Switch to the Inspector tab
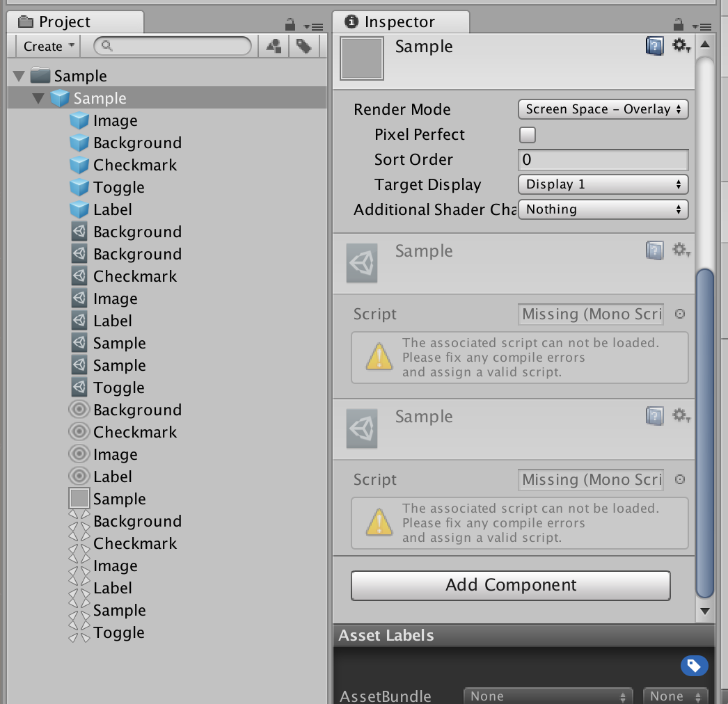 point(401,22)
